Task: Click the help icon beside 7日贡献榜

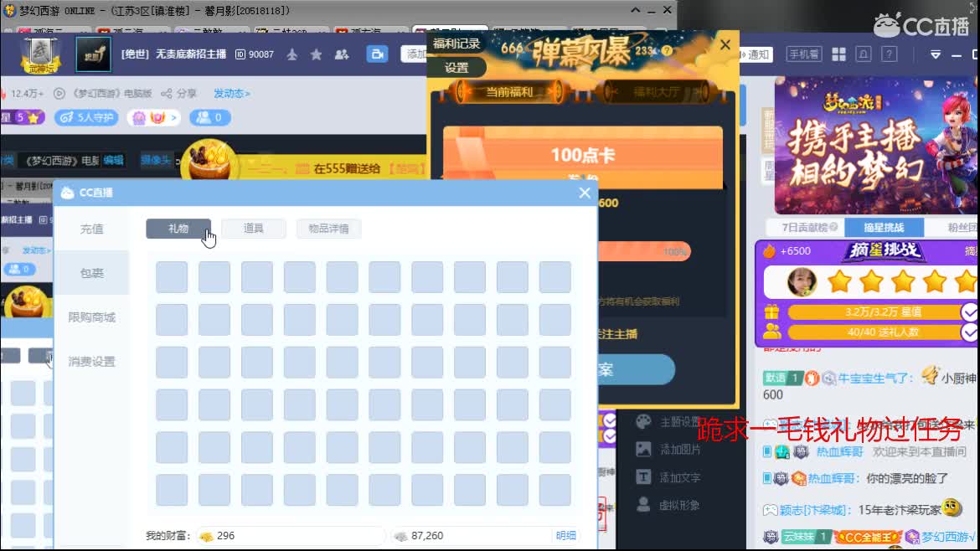Action: [833, 228]
